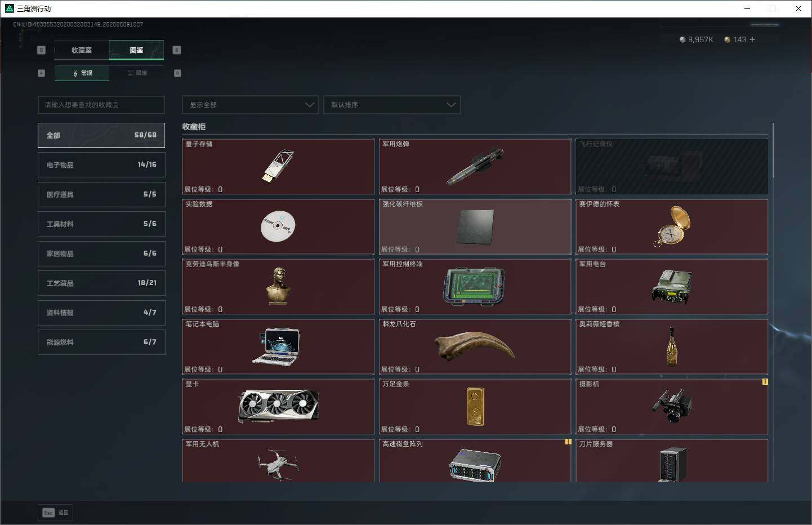Screen dimensions: 812x525
Task: Click the plus icon next to 143 currency
Action: coord(752,39)
